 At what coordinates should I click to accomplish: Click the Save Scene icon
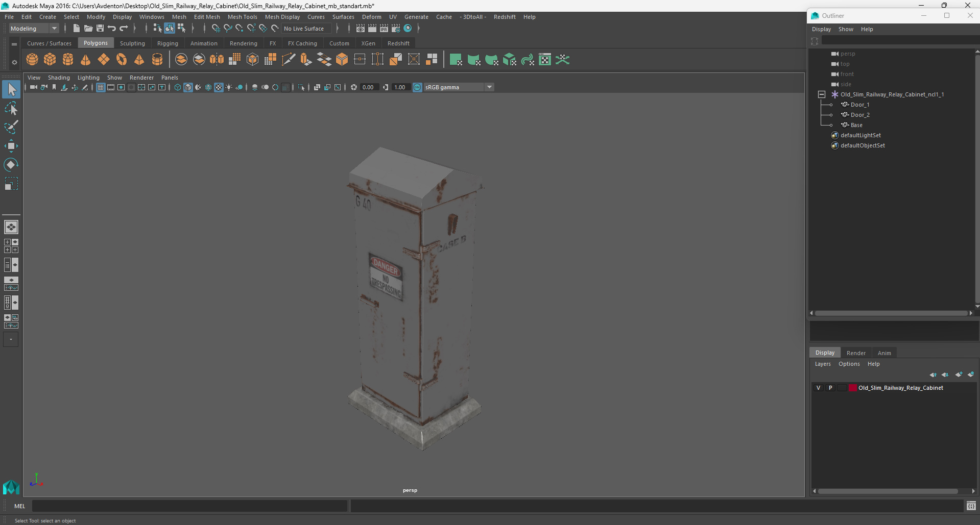click(100, 29)
